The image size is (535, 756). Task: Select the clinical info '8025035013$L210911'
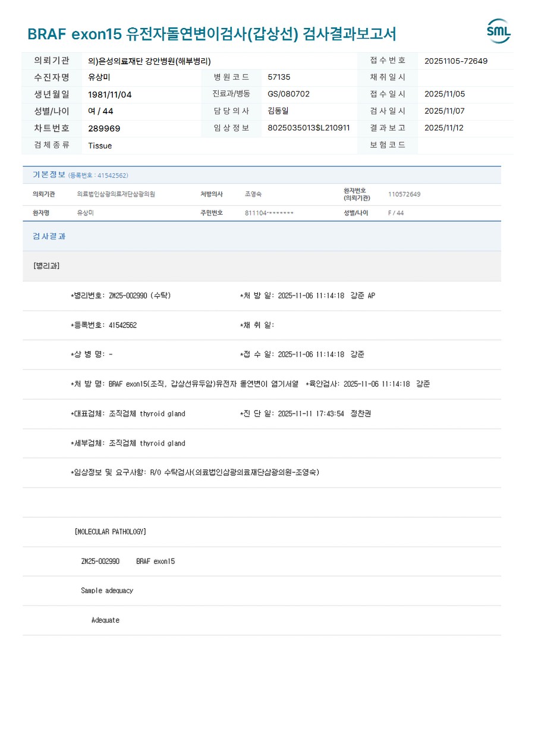[309, 128]
